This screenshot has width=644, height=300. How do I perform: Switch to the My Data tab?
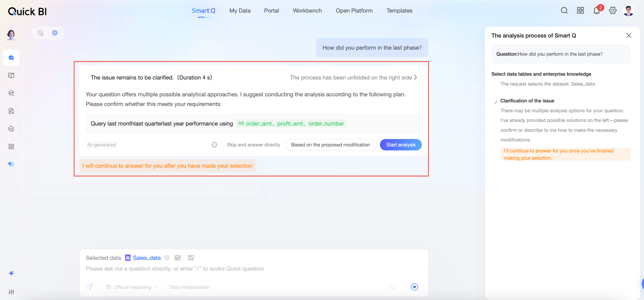pyautogui.click(x=240, y=11)
